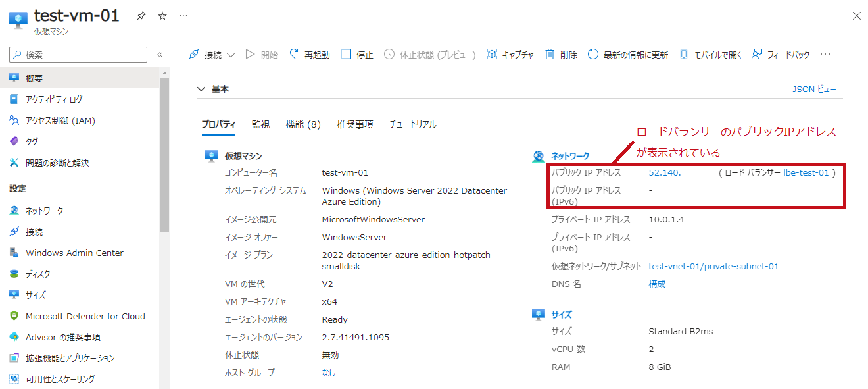Viewport: 868px width, 389px height.
Task: Click the 再起動 restart button
Action: pos(310,55)
